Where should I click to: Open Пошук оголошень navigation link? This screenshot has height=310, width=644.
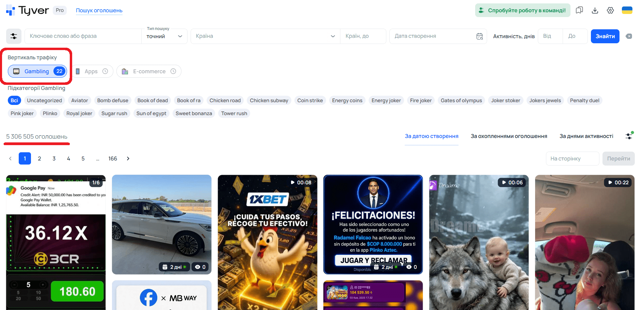click(x=99, y=11)
